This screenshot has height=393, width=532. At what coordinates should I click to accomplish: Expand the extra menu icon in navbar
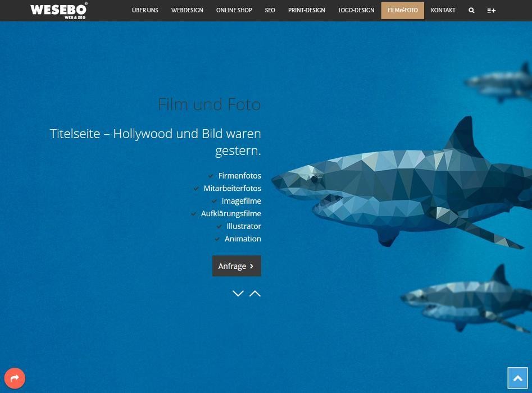tap(491, 10)
